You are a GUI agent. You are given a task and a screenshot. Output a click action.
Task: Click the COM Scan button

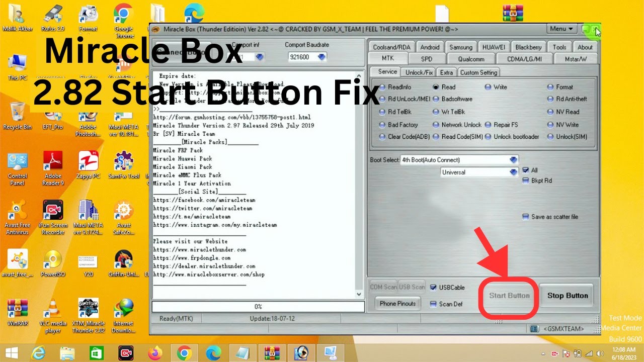tap(383, 287)
